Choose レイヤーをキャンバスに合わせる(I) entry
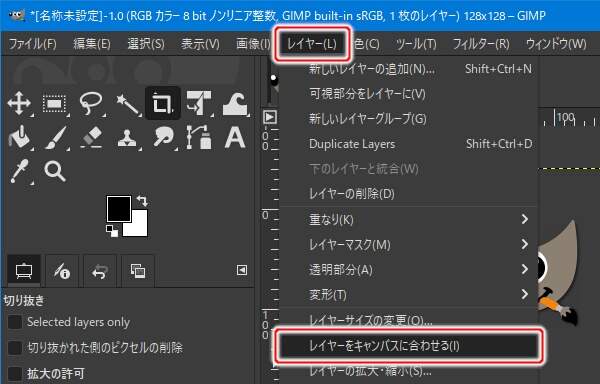The image size is (600, 384). pos(409,346)
